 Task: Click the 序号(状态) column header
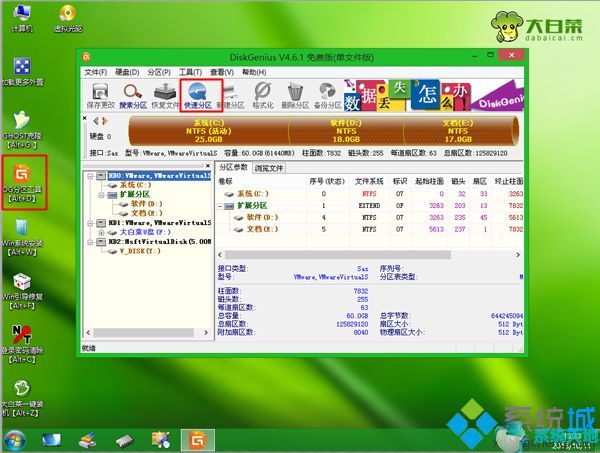point(327,181)
